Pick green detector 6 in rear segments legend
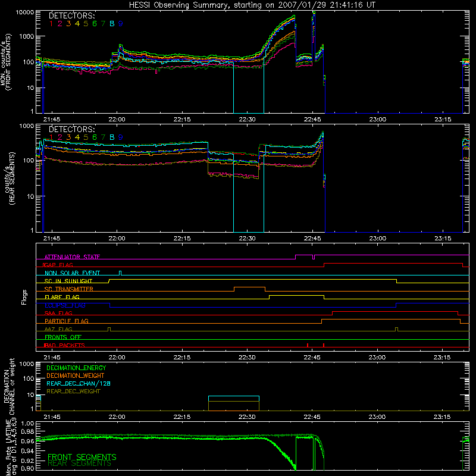The image size is (476, 476). [x=95, y=137]
